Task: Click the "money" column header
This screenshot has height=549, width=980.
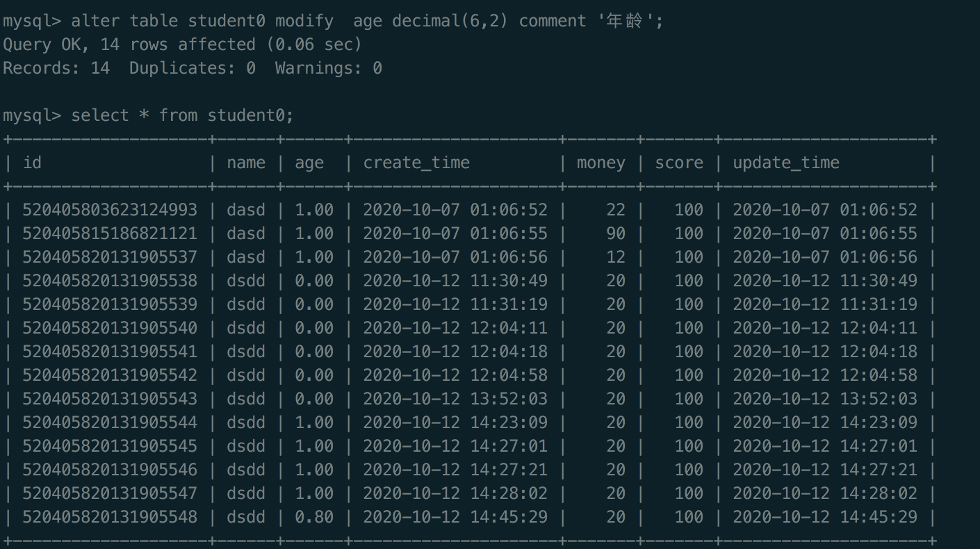Action: [x=601, y=163]
